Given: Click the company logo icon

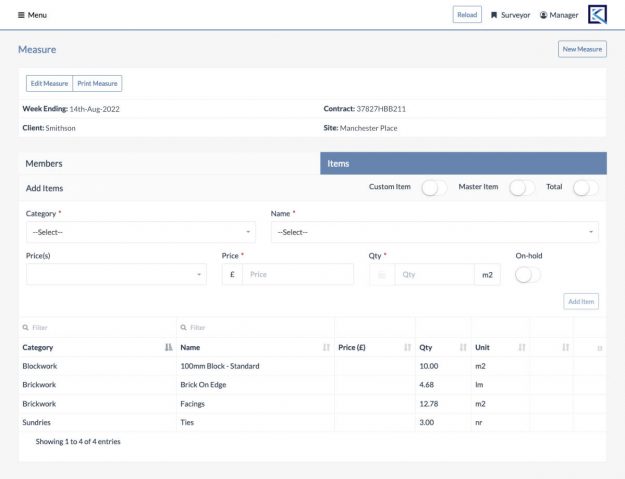Looking at the screenshot, I should click(597, 15).
